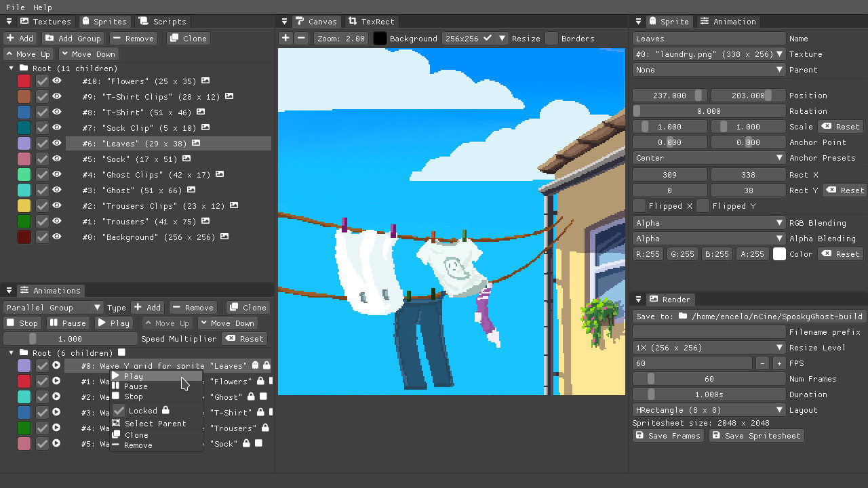Click the Add Group button

[x=73, y=39]
